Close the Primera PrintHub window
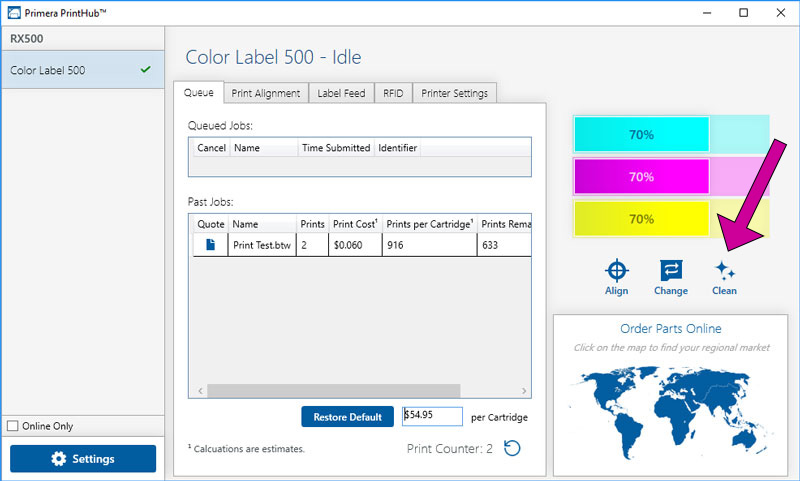The width and height of the screenshot is (800, 481). coord(781,13)
